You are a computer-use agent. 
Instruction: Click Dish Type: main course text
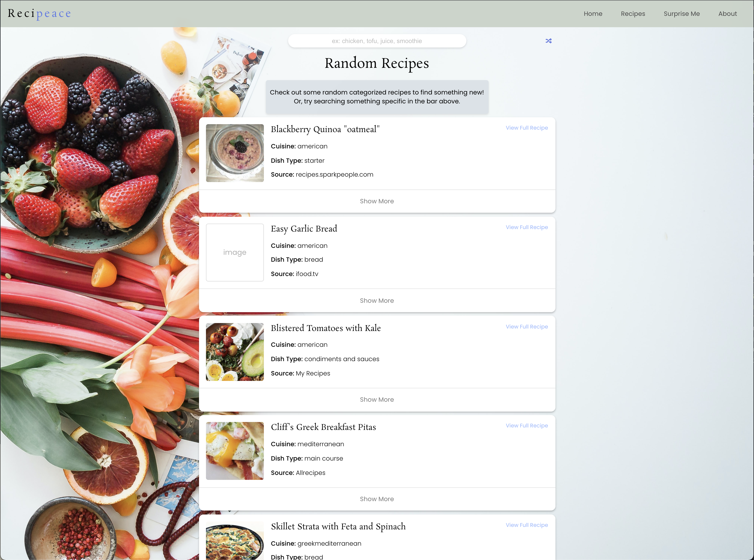click(307, 458)
